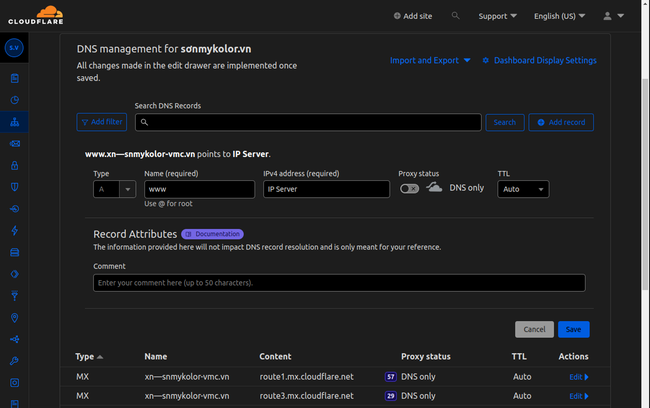
Task: Click the Cloudflare logo
Action: tap(36, 15)
